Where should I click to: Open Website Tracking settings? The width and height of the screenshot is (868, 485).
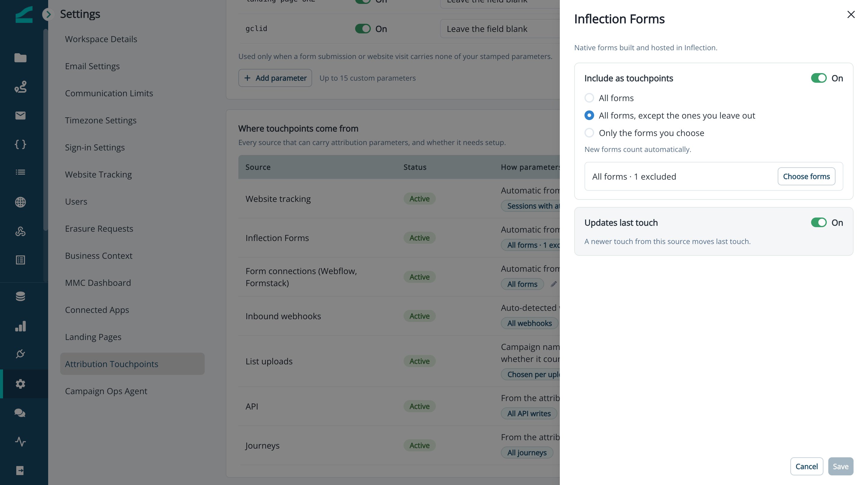click(98, 175)
